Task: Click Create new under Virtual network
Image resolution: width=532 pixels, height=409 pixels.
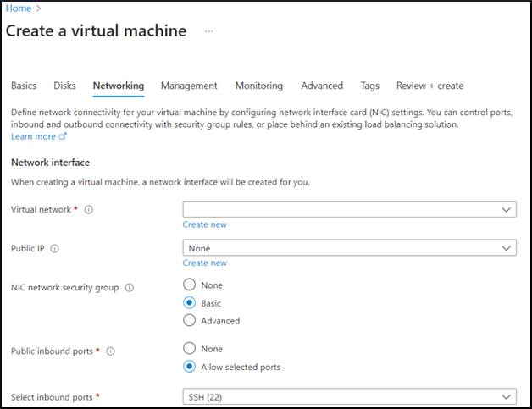Action: click(x=204, y=224)
